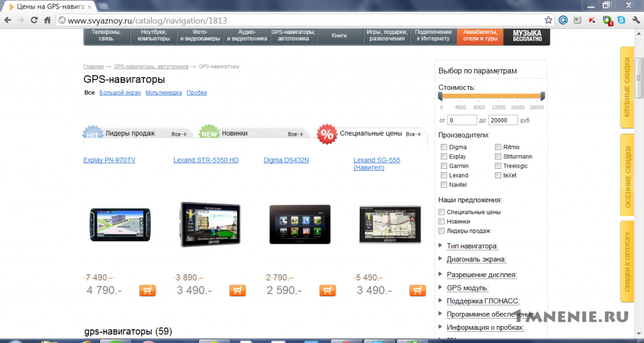
Task: Click the Skype extension icon
Action: [621, 20]
